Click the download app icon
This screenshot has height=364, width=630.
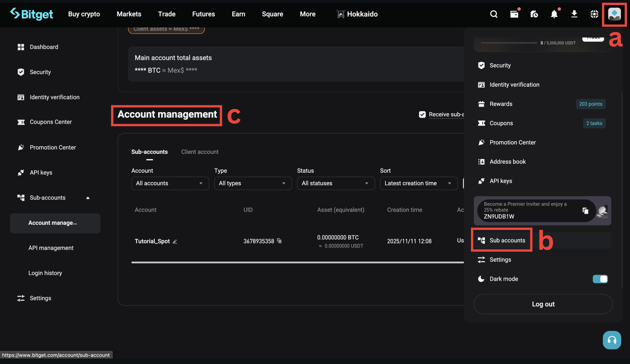574,14
